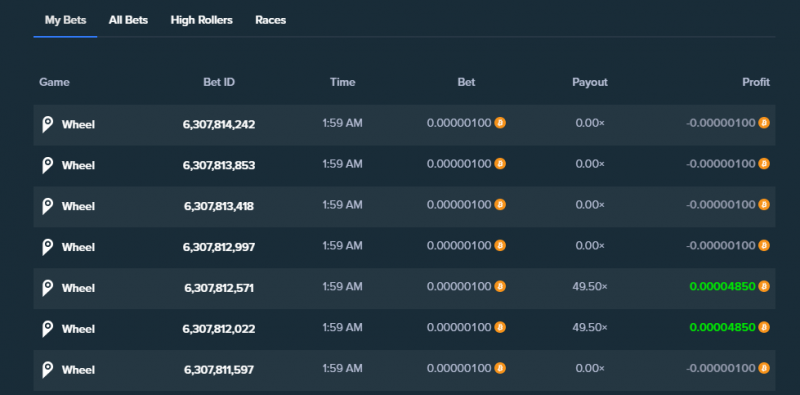Switch to the My Bets tab

[65, 20]
